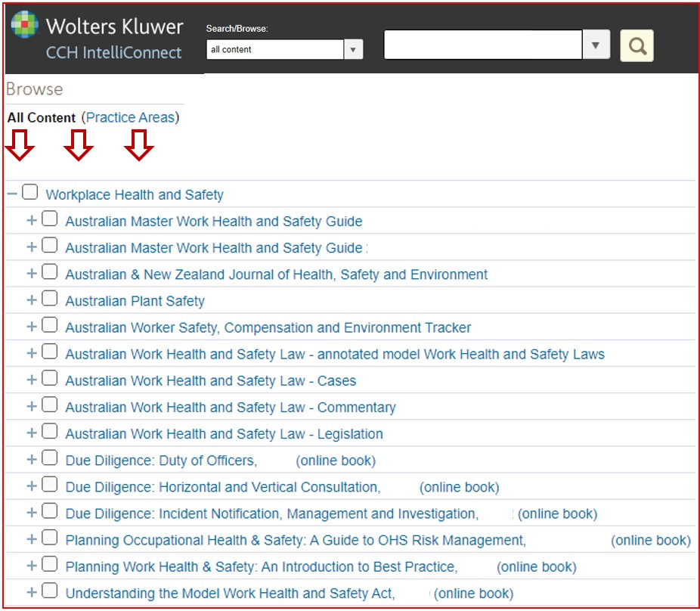Viewport: 700px width, 611px height.
Task: Switch to Practice Areas view
Action: click(130, 118)
